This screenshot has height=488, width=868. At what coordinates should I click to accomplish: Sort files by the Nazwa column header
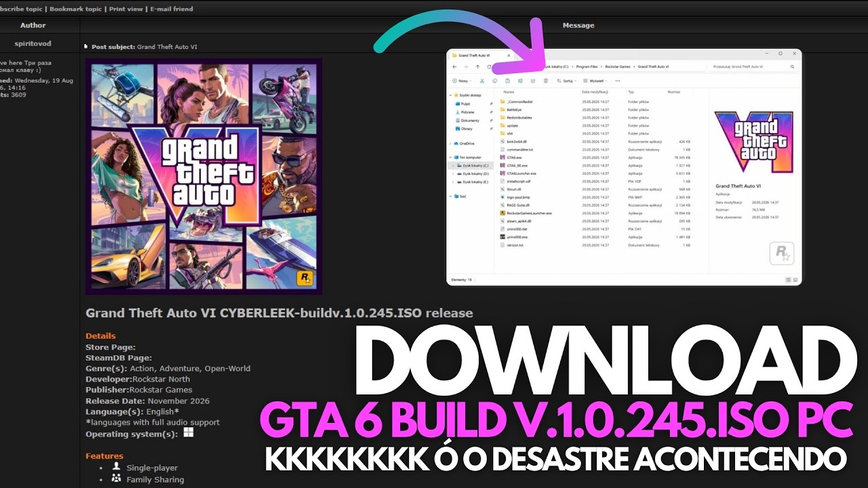[x=509, y=91]
